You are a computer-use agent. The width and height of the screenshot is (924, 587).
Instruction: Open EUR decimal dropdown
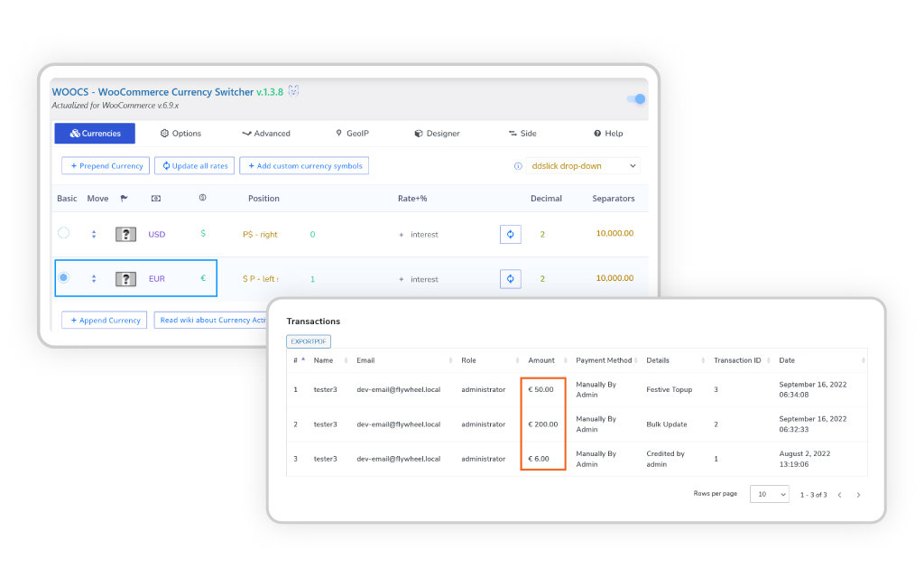pos(542,278)
